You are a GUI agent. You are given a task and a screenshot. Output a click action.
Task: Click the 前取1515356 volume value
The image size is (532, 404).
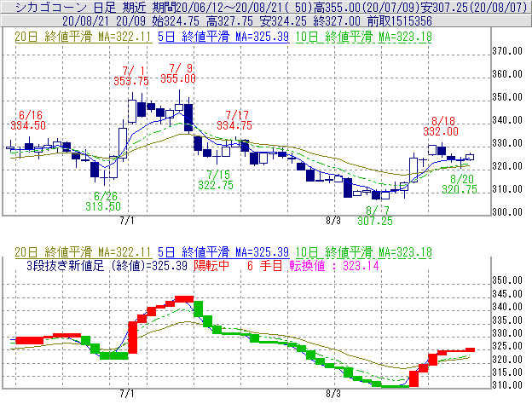400,21
